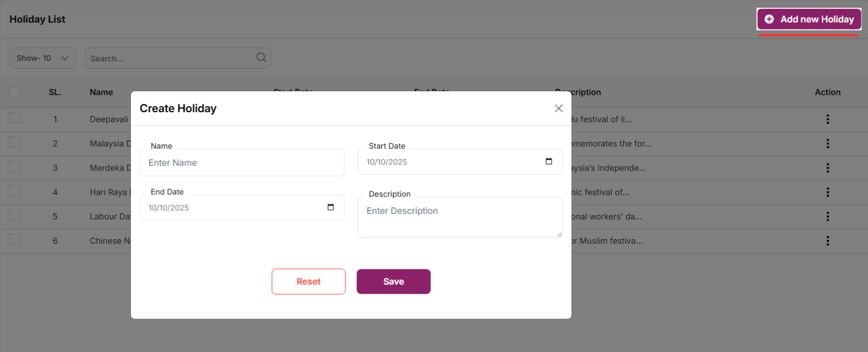Click the Add new Holiday button
Image resolution: width=868 pixels, height=352 pixels.
[809, 19]
